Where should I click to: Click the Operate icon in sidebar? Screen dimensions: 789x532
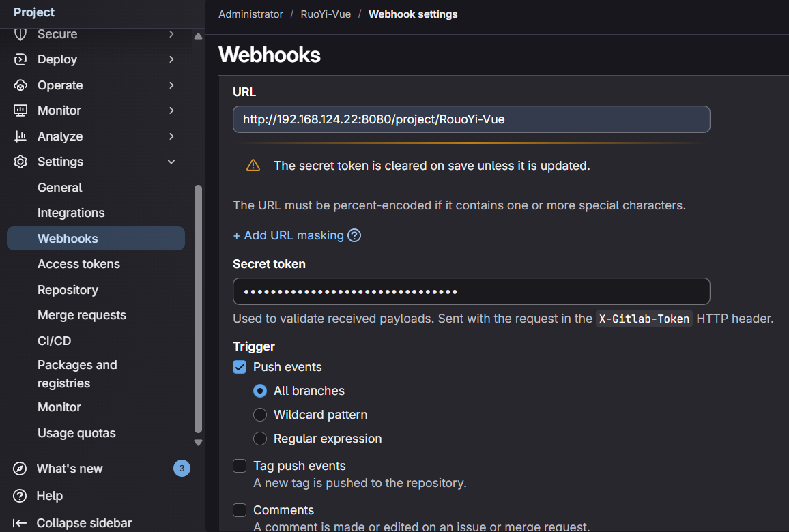pos(20,85)
